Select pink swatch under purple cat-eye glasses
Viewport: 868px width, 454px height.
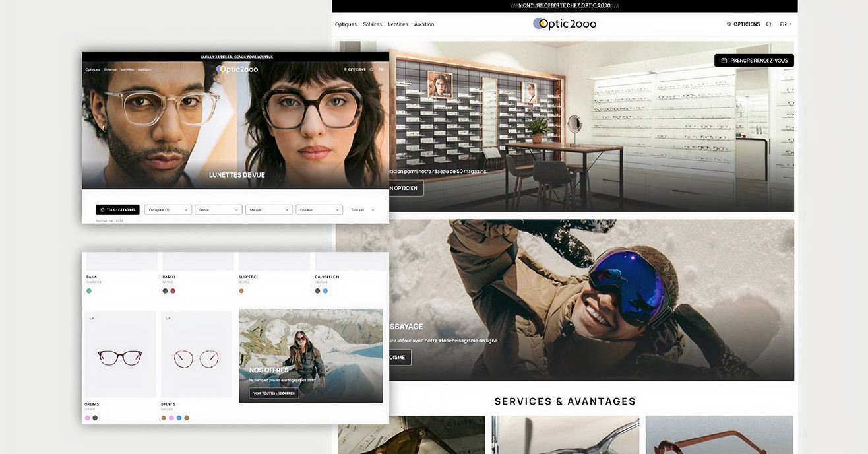click(88, 418)
